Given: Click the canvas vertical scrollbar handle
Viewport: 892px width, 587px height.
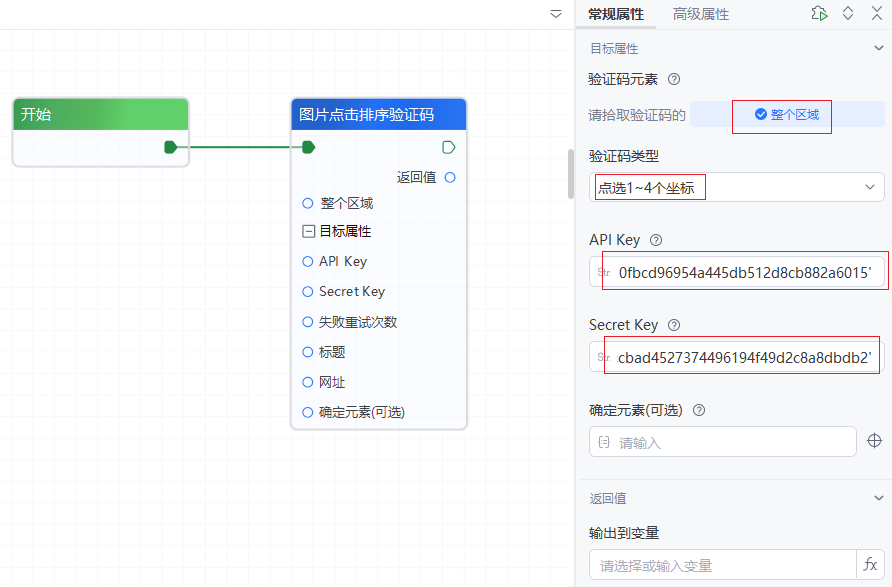Looking at the screenshot, I should (571, 173).
